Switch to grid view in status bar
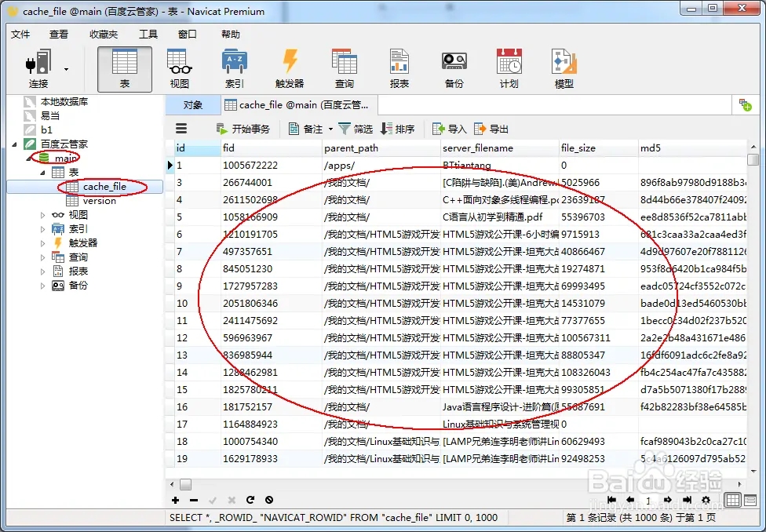 pyautogui.click(x=731, y=500)
